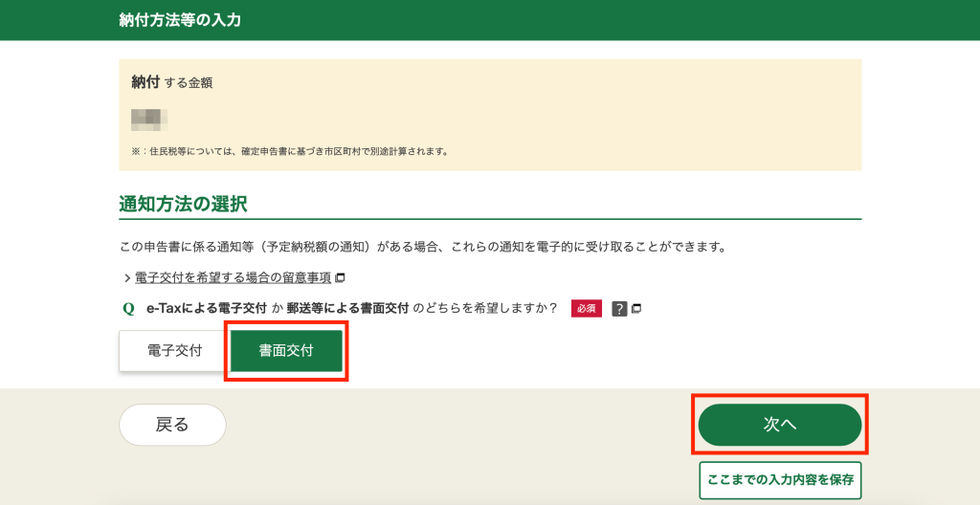980x505 pixels.
Task: Click the blurred payment amount
Action: pos(149,120)
